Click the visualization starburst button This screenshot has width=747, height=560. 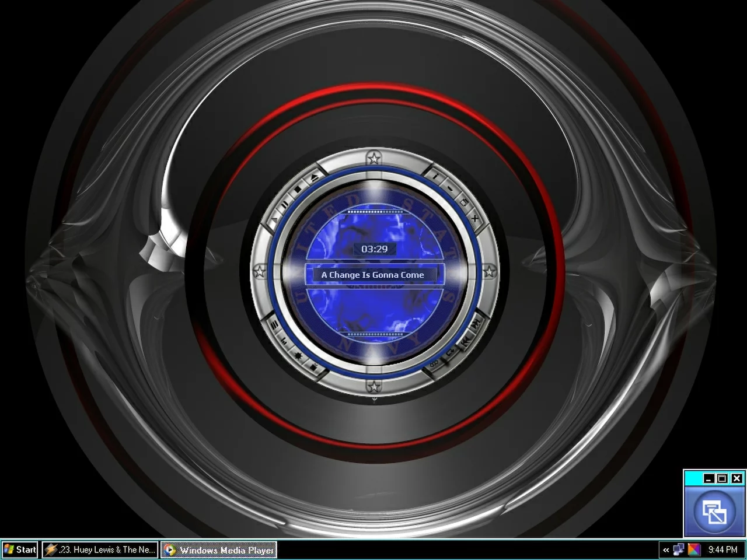click(299, 355)
